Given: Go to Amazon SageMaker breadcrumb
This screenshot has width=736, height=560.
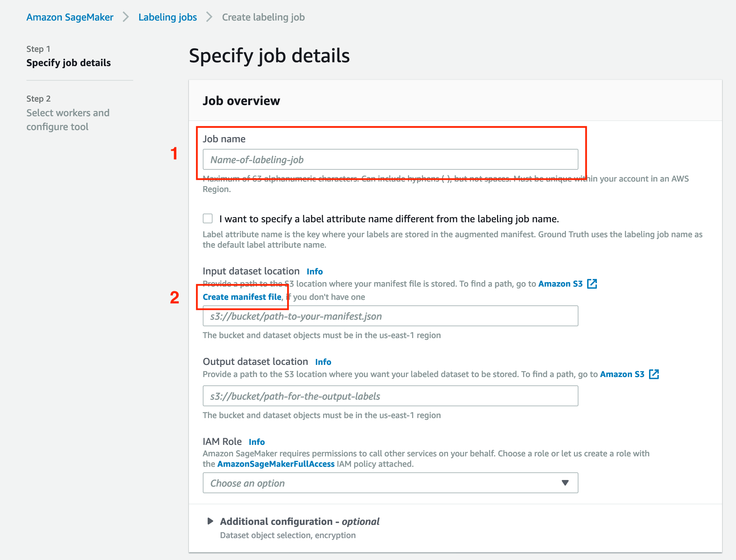Looking at the screenshot, I should click(70, 17).
